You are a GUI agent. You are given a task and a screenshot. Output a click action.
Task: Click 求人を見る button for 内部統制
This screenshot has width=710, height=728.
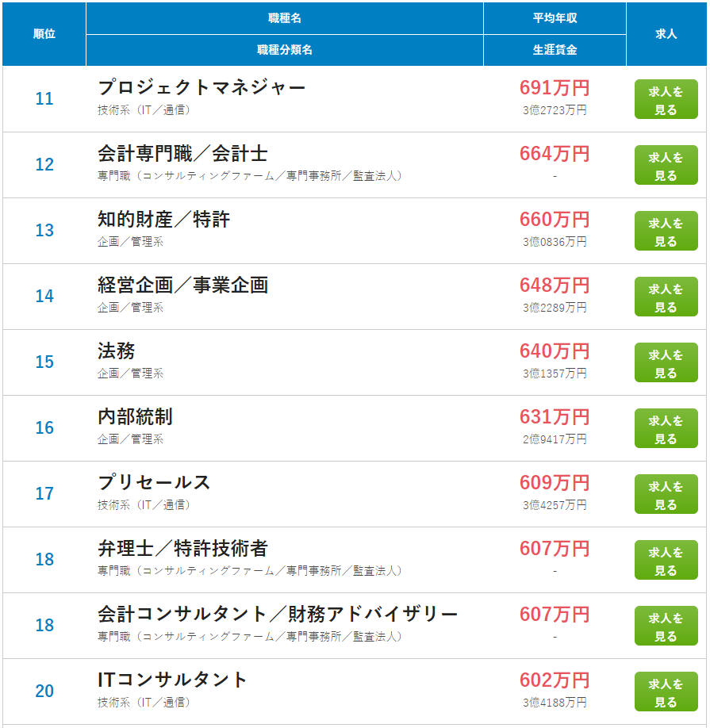666,429
